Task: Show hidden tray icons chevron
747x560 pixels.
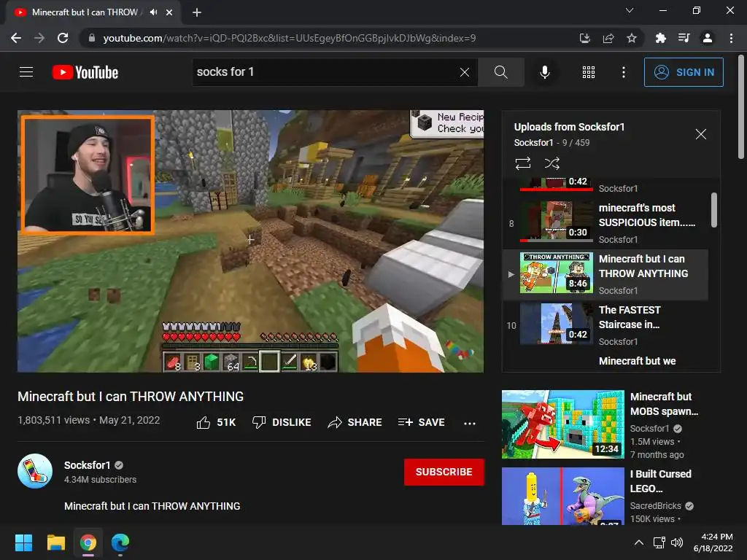Action: [639, 542]
